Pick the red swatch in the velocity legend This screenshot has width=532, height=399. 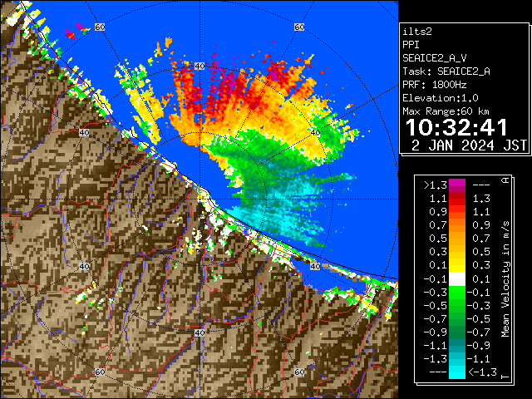pyautogui.click(x=457, y=201)
